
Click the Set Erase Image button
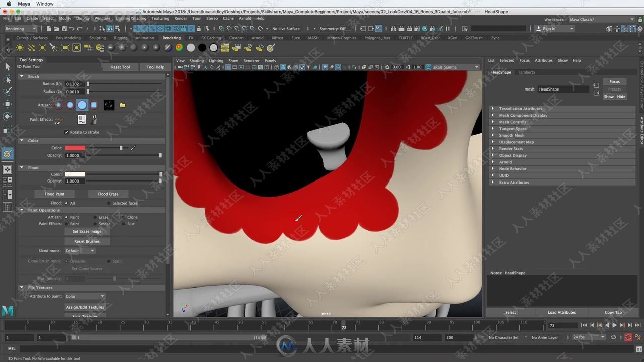tap(87, 232)
